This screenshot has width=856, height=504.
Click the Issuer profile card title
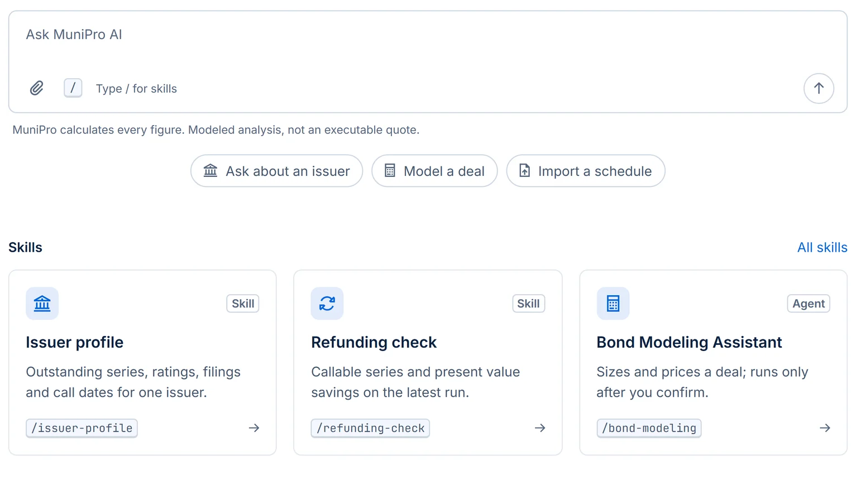[x=75, y=342]
